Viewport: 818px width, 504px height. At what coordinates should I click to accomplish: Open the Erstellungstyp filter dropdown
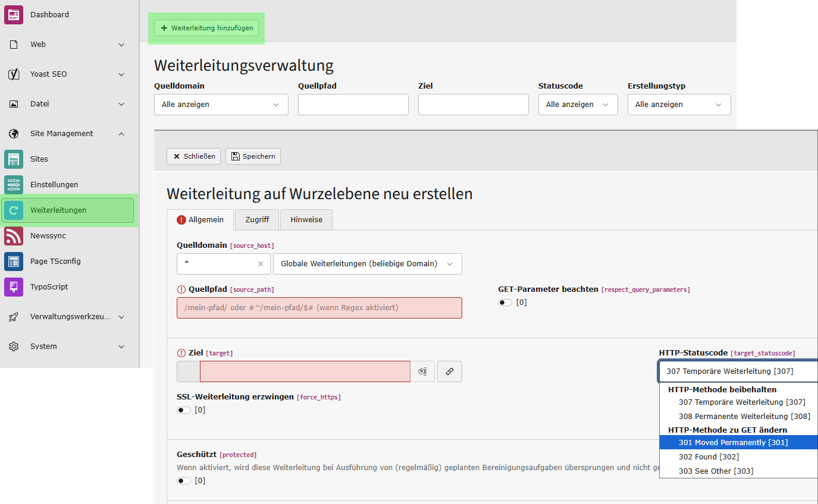[679, 105]
